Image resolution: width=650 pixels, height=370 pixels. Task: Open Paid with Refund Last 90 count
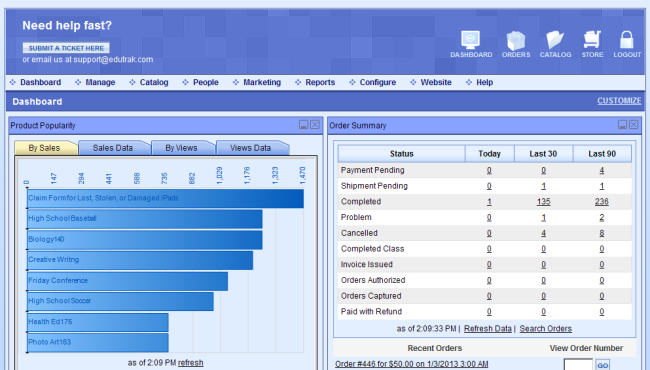coord(601,312)
